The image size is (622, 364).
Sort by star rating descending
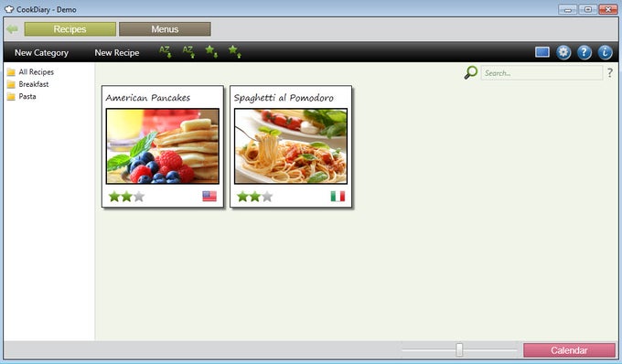[x=211, y=51]
